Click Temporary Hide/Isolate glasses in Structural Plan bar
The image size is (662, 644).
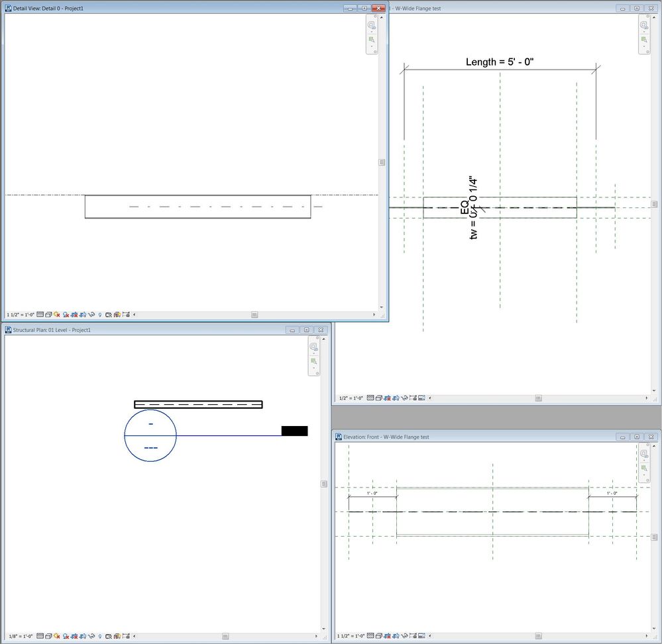(91, 636)
